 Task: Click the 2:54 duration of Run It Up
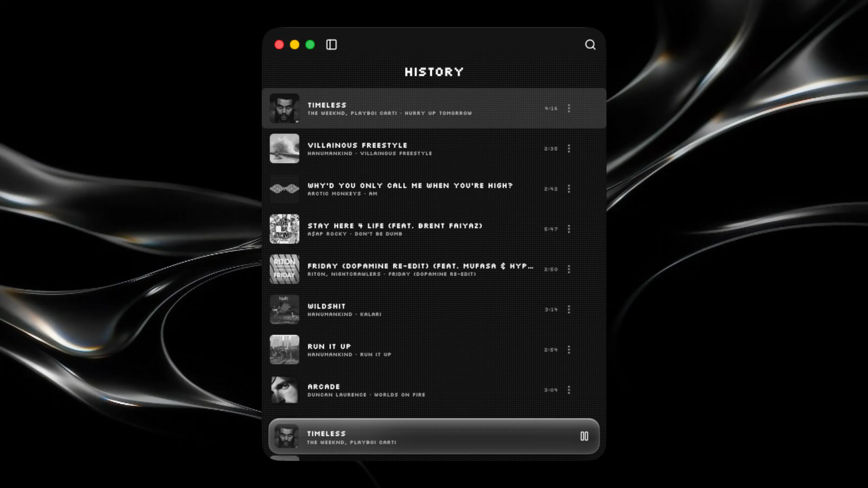551,350
